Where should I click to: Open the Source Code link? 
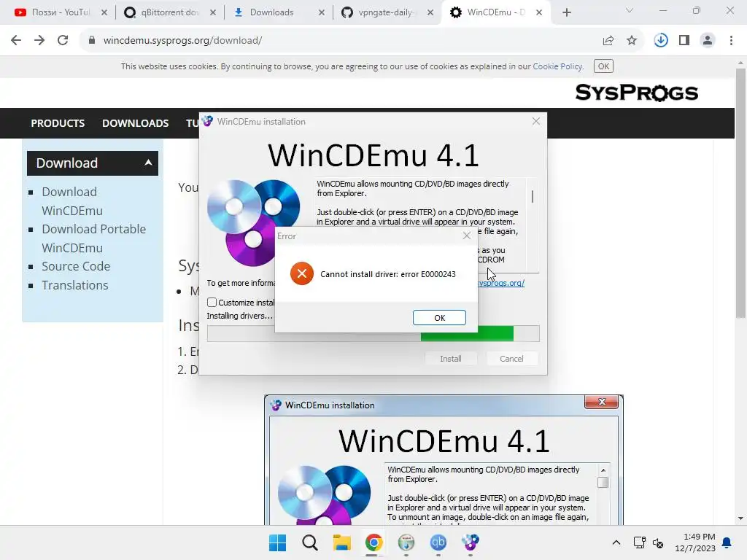[x=76, y=266]
